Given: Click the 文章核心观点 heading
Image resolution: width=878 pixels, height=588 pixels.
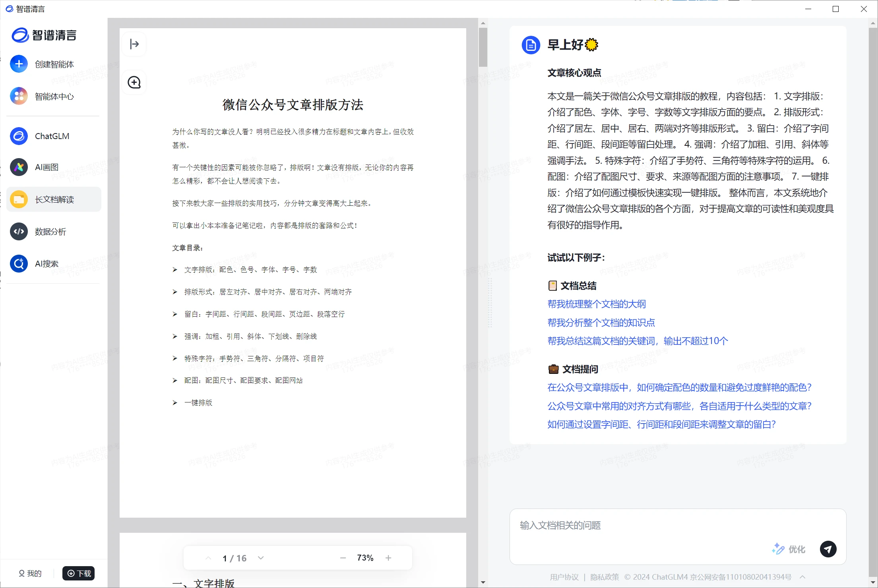Looking at the screenshot, I should tap(574, 73).
